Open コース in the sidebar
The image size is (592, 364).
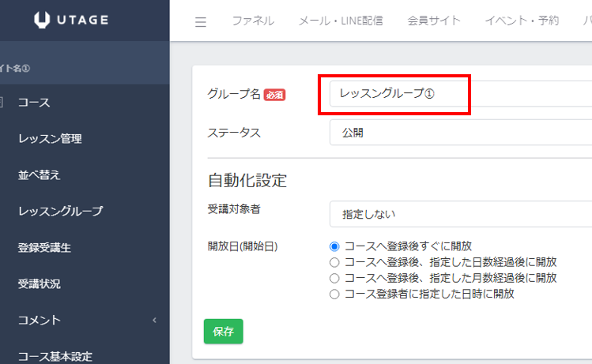[x=34, y=103]
